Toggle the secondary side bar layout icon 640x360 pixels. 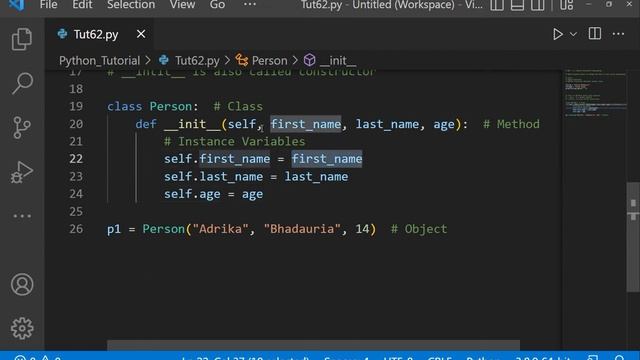pyautogui.click(x=538, y=5)
